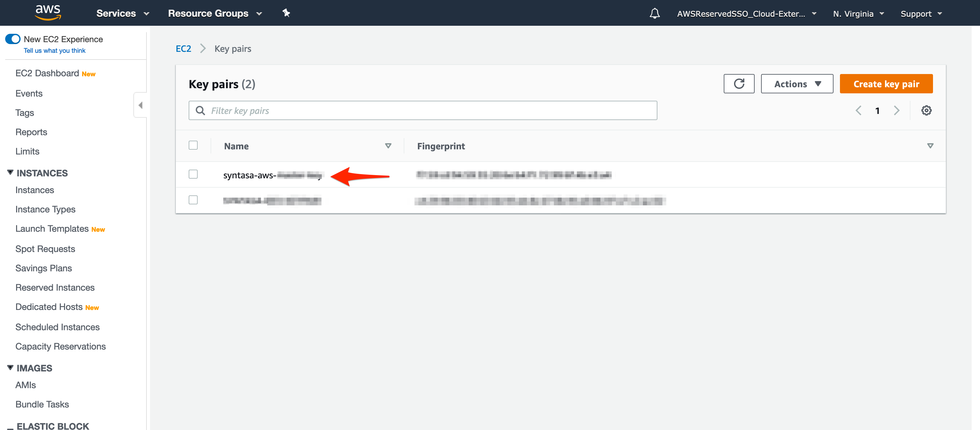Click the AWS home logo

click(x=48, y=13)
